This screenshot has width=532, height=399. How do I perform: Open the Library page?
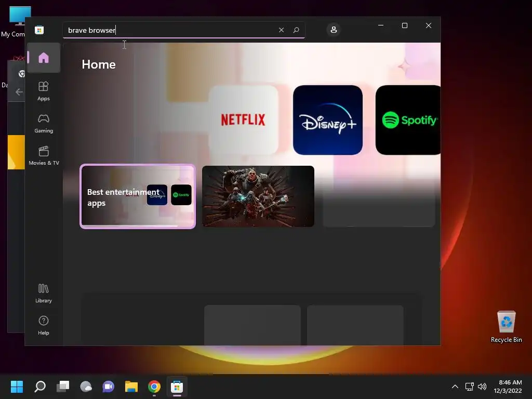[44, 294]
